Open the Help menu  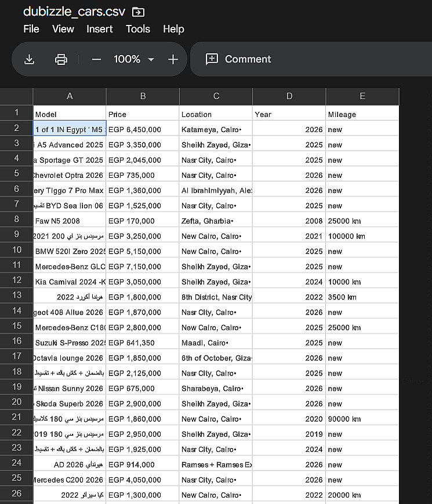point(173,29)
